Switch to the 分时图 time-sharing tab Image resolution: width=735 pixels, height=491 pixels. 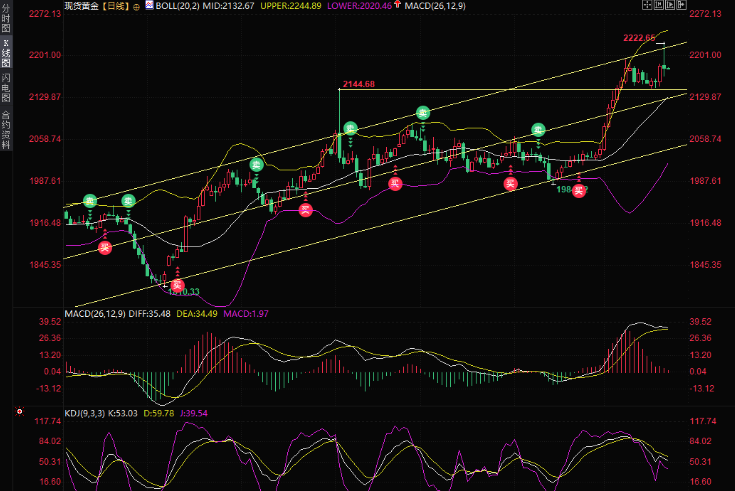(x=6, y=18)
